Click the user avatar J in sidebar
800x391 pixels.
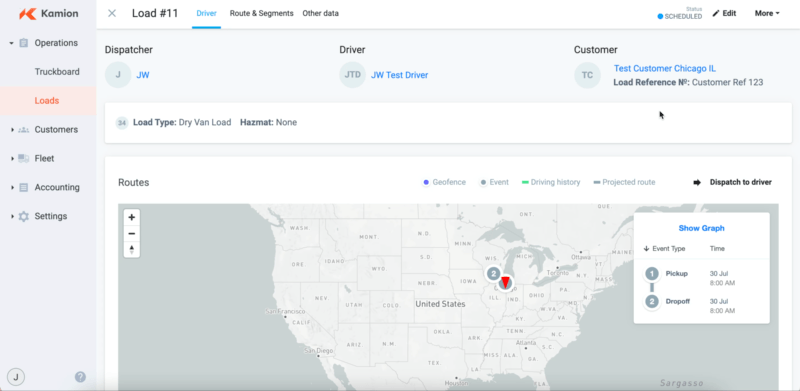coord(16,377)
